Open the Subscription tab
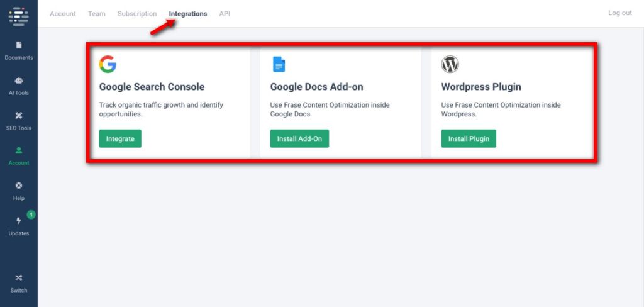644x307 pixels. tap(137, 14)
